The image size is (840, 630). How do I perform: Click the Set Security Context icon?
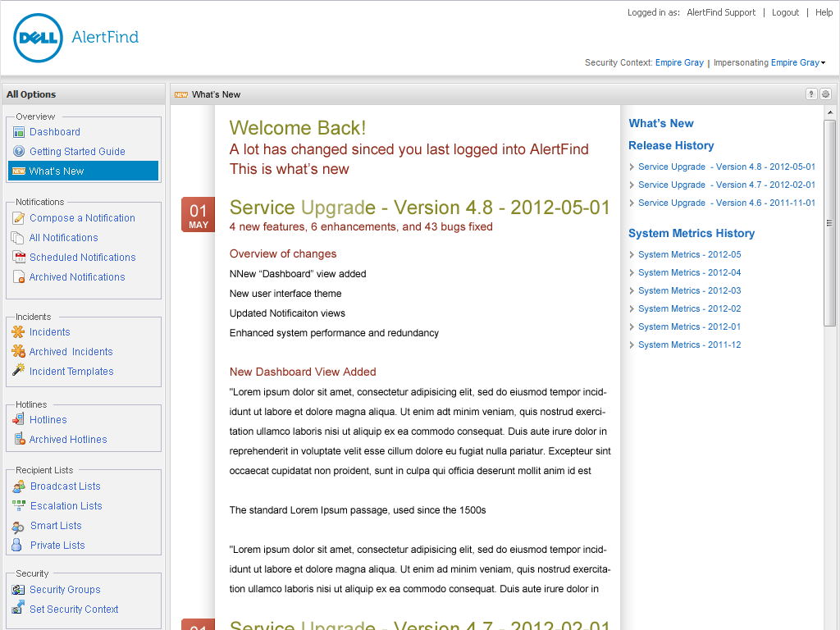(18, 608)
